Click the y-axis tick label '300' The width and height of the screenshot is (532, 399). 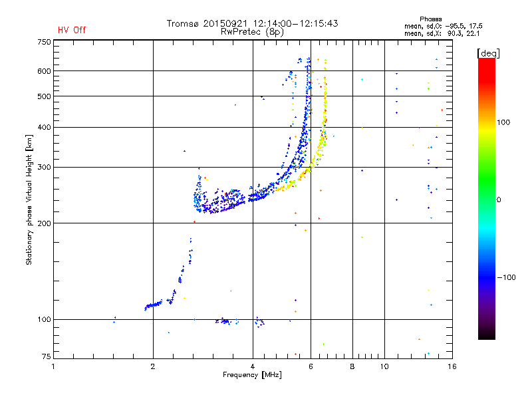(x=44, y=168)
